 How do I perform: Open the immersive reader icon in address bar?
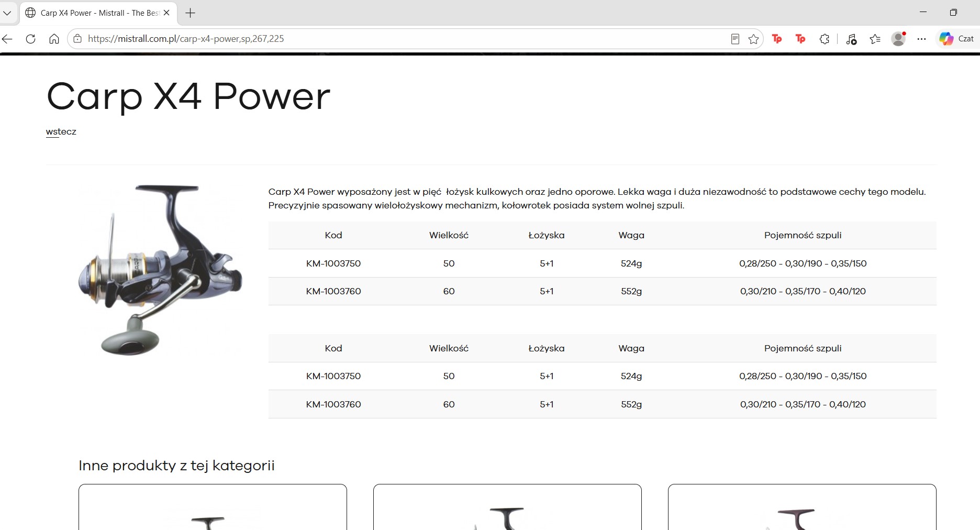click(x=735, y=39)
